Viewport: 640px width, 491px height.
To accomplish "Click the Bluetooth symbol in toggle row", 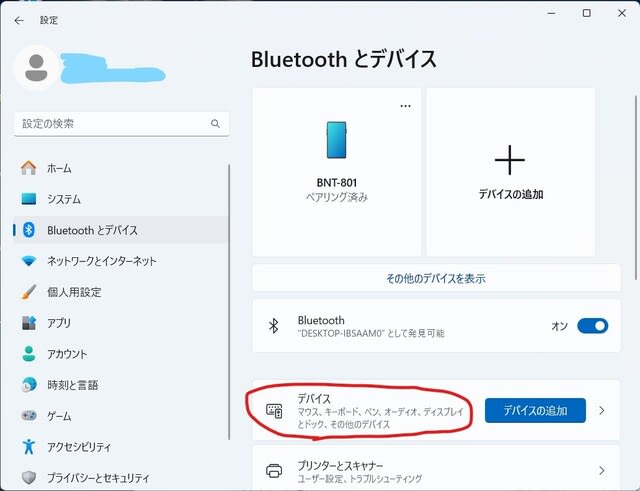I will [273, 326].
